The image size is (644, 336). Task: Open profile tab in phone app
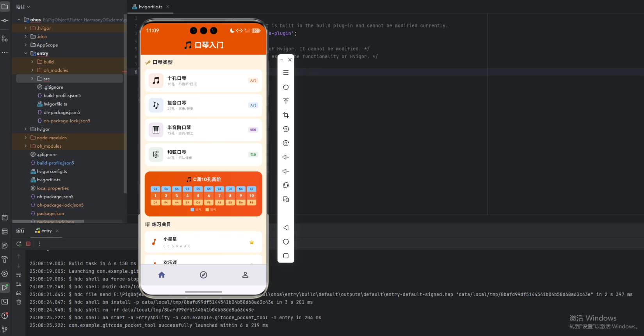[245, 275]
